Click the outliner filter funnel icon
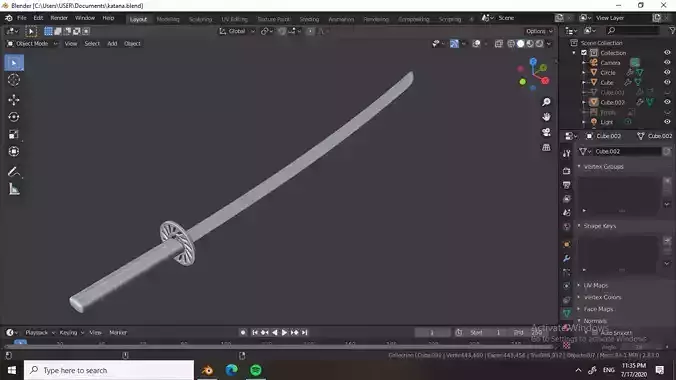Image resolution: width=676 pixels, height=380 pixels. point(672,31)
